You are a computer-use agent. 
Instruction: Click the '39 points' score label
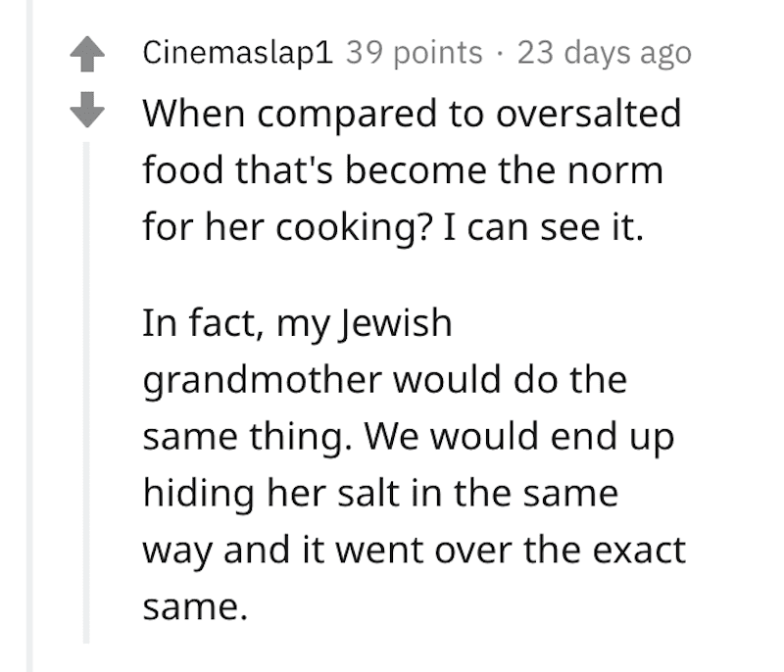414,53
